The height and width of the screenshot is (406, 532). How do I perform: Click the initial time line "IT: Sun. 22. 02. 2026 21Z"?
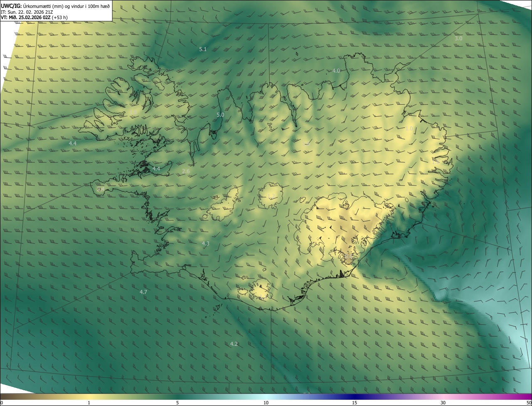pyautogui.click(x=27, y=12)
